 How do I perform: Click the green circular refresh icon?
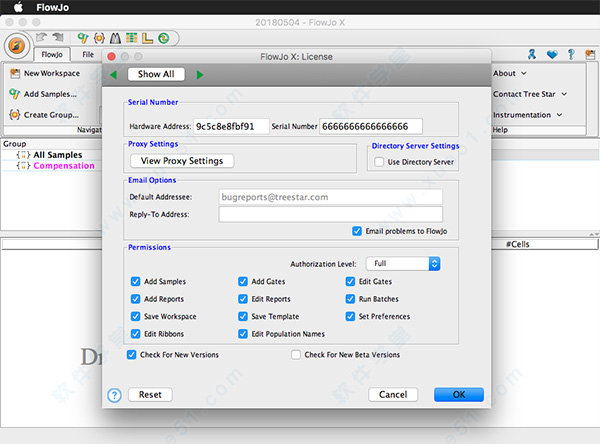(164, 38)
